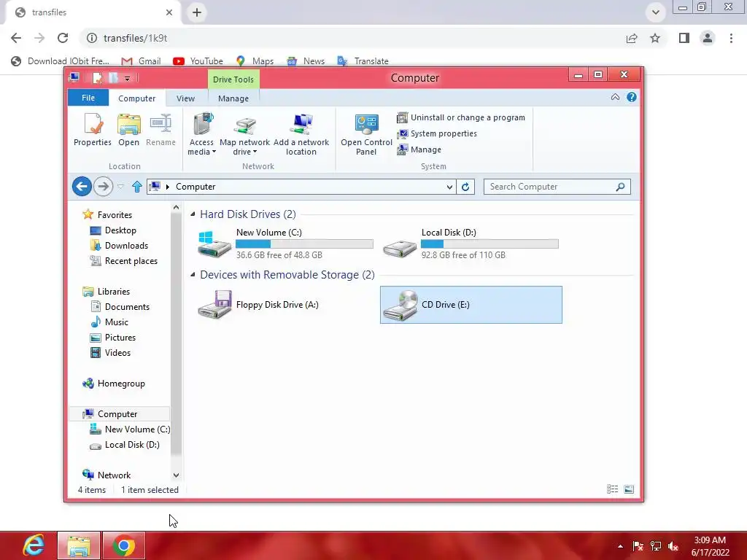Open Quick Access Toolbar customize dropdown

[x=127, y=78]
